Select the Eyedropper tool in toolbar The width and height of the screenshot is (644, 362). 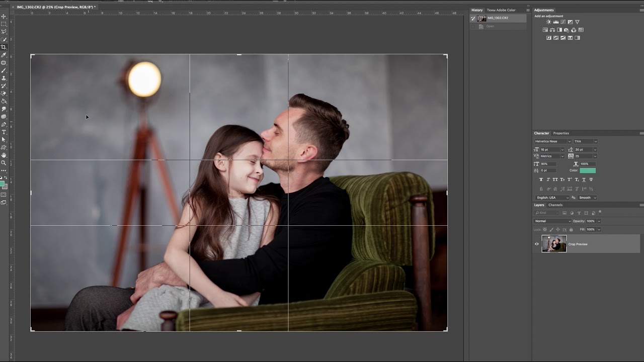coord(4,55)
